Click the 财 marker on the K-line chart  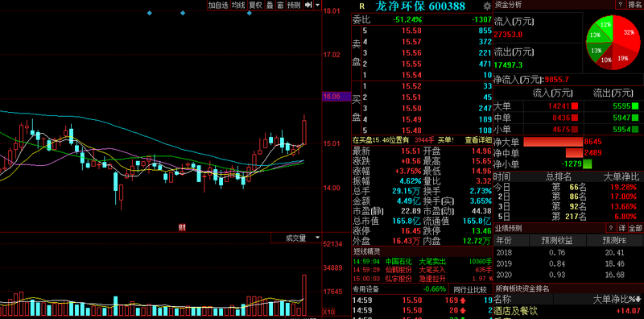(x=181, y=227)
